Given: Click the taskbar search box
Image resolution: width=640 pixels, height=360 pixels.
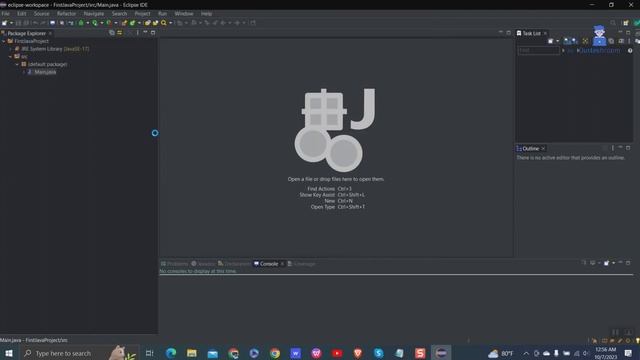Looking at the screenshot, I should (x=80, y=353).
